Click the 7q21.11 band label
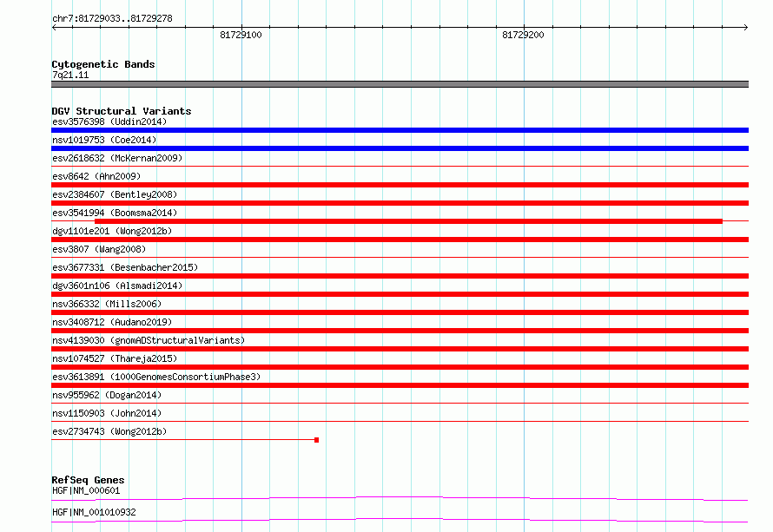This screenshot has width=773, height=532. click(x=70, y=75)
